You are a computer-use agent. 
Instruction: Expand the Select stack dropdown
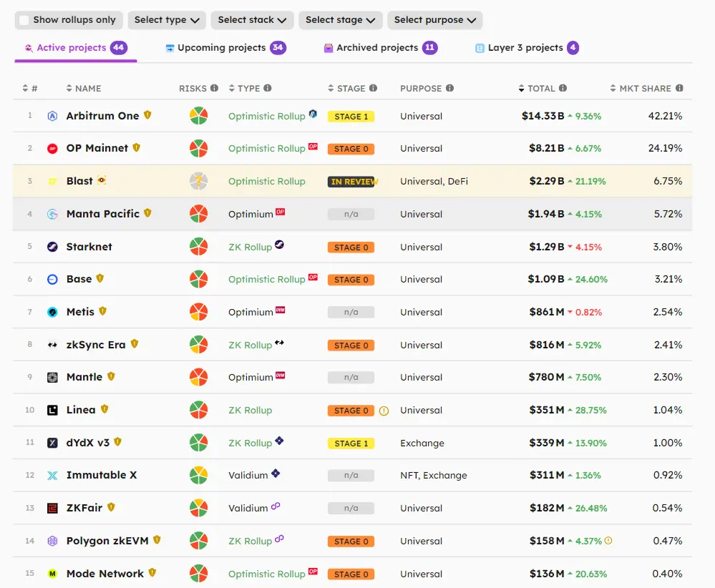pyautogui.click(x=252, y=20)
